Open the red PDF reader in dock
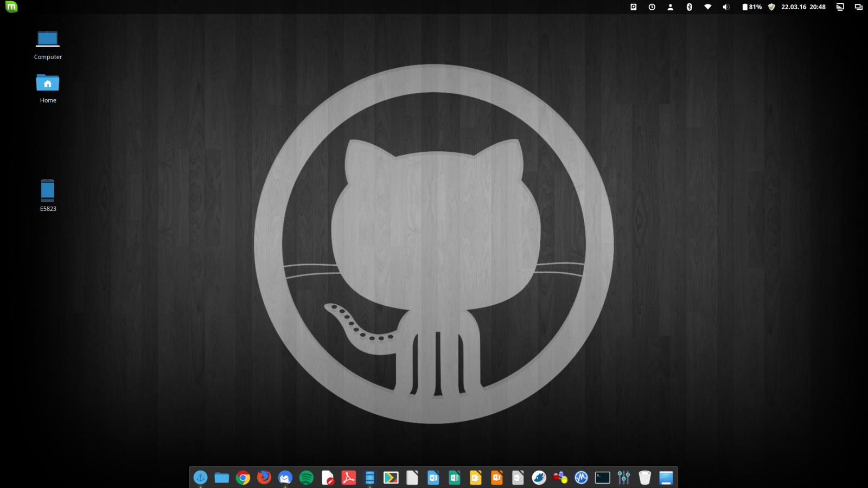This screenshot has width=868, height=488. tap(349, 478)
